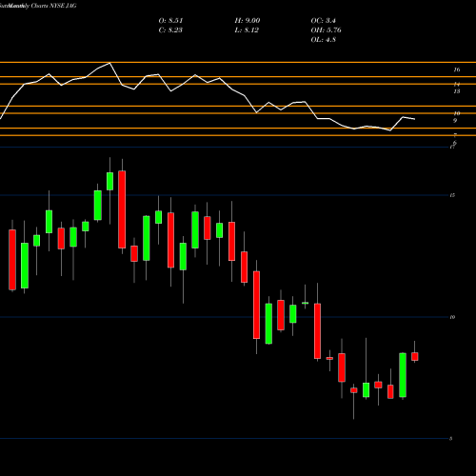This screenshot has height=476, width=476.
Task: Click the last red candlestick in the series
Action: tap(415, 356)
